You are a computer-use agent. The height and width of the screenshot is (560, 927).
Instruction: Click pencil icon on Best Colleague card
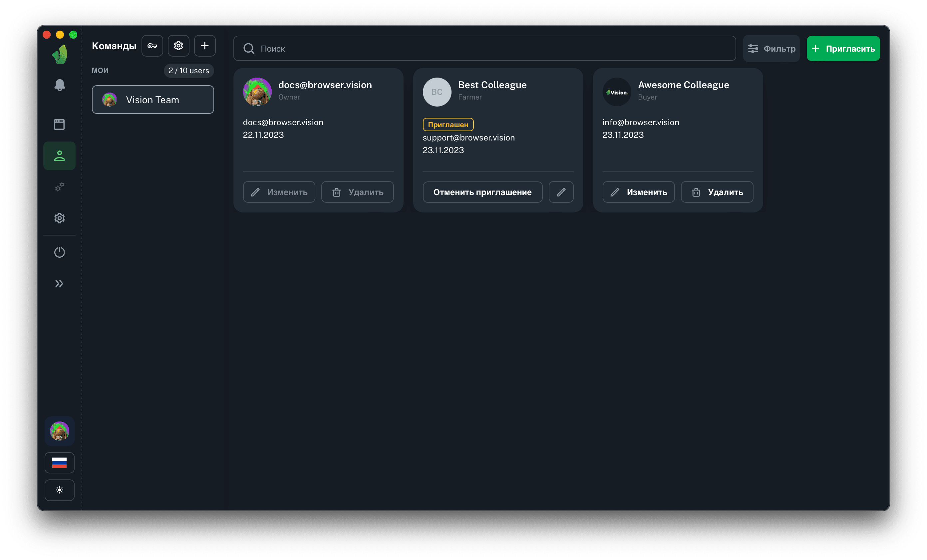point(561,192)
